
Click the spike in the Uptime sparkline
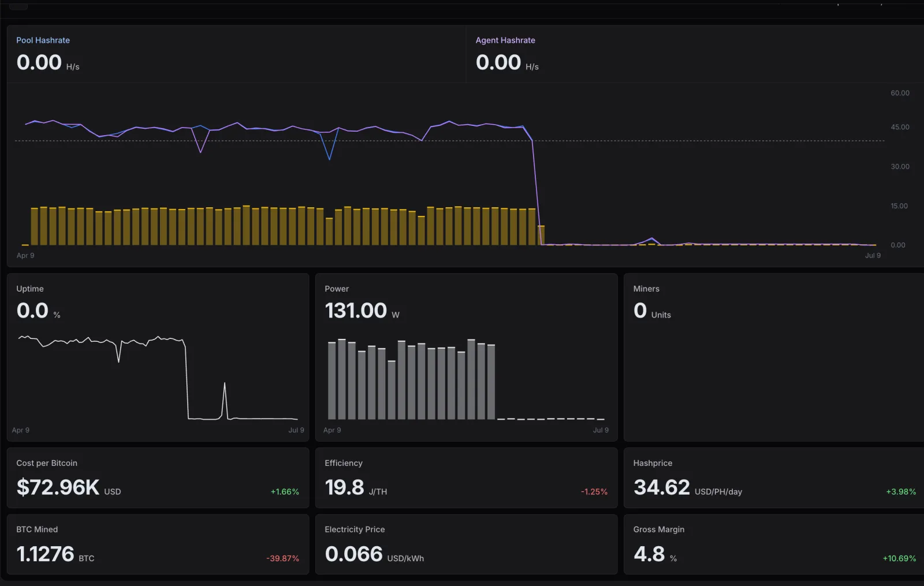[225, 398]
